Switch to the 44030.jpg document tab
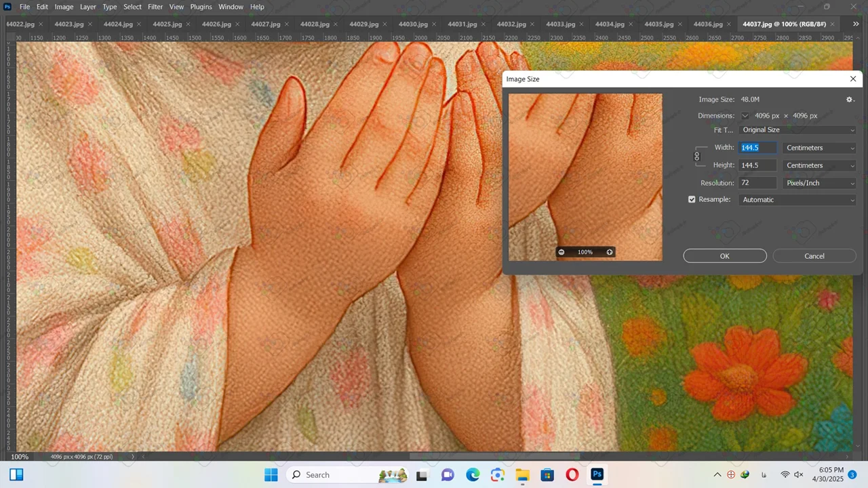This screenshot has height=488, width=868. tap(412, 24)
